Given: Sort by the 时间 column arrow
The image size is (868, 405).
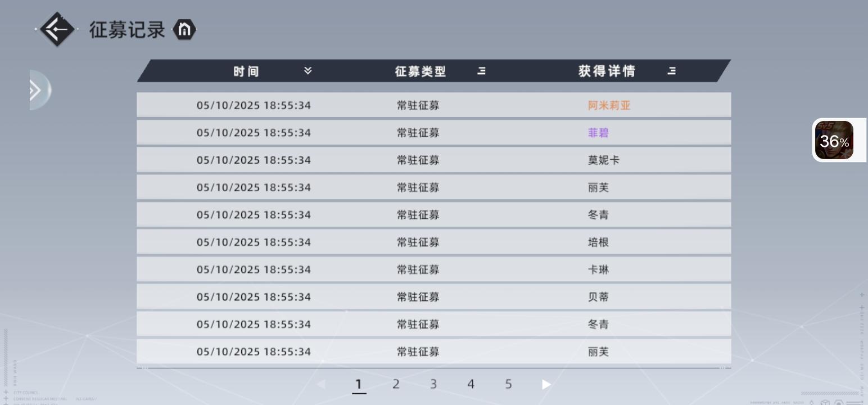Looking at the screenshot, I should click(x=308, y=71).
